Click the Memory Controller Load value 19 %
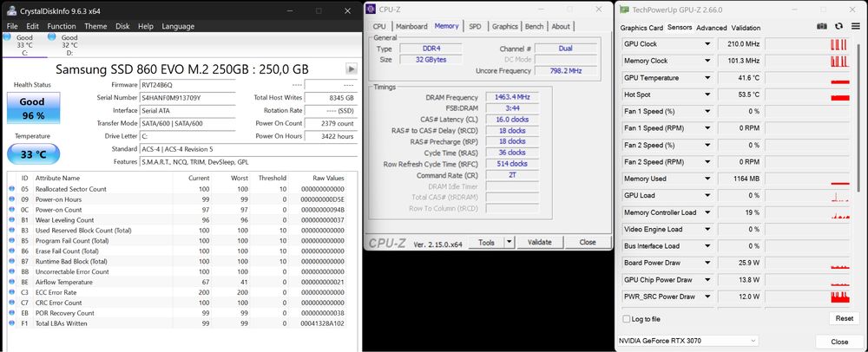 (x=739, y=212)
